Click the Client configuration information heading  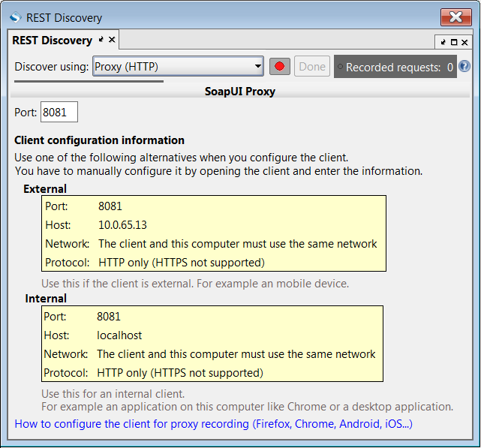coord(99,140)
